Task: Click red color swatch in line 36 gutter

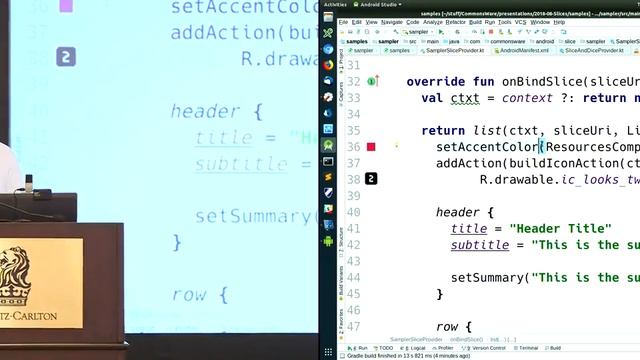Action: (x=371, y=147)
